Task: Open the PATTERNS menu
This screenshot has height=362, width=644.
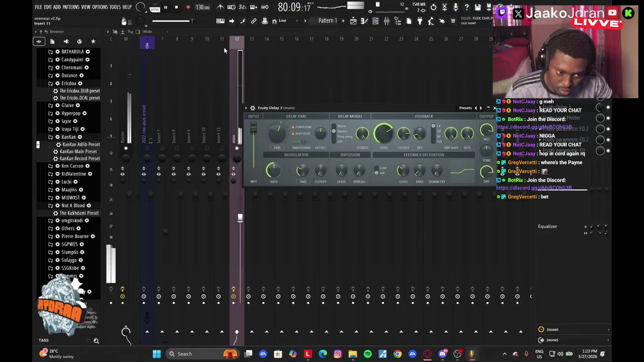Action: (71, 7)
